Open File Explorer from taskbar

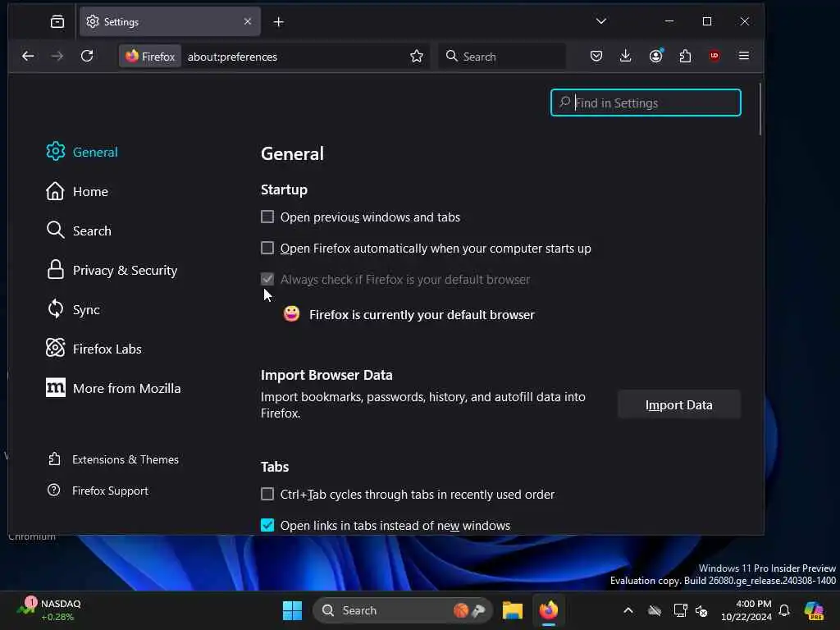click(x=512, y=610)
